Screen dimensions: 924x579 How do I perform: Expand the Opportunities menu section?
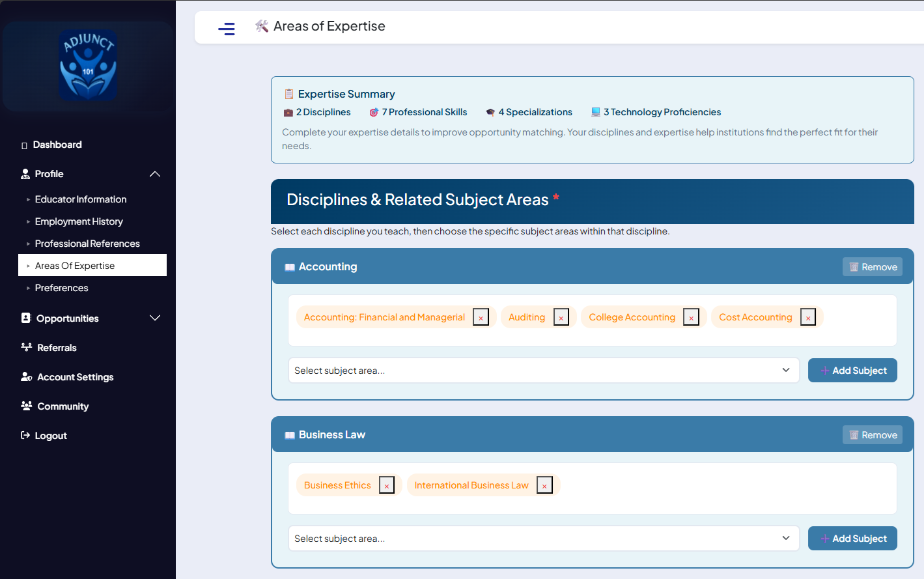pos(154,318)
